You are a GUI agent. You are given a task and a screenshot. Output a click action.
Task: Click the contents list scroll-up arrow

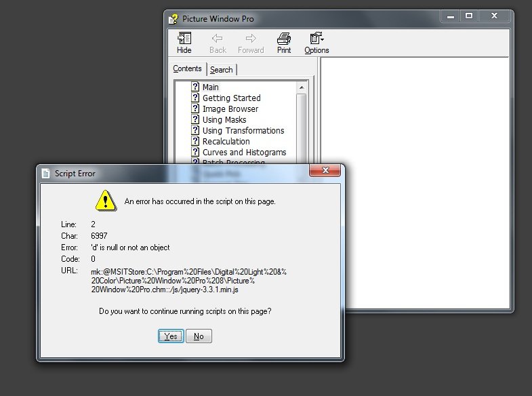pyautogui.click(x=302, y=87)
